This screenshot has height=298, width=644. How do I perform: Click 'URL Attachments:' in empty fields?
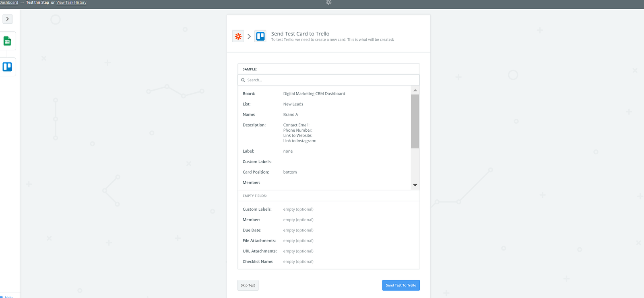(260, 251)
